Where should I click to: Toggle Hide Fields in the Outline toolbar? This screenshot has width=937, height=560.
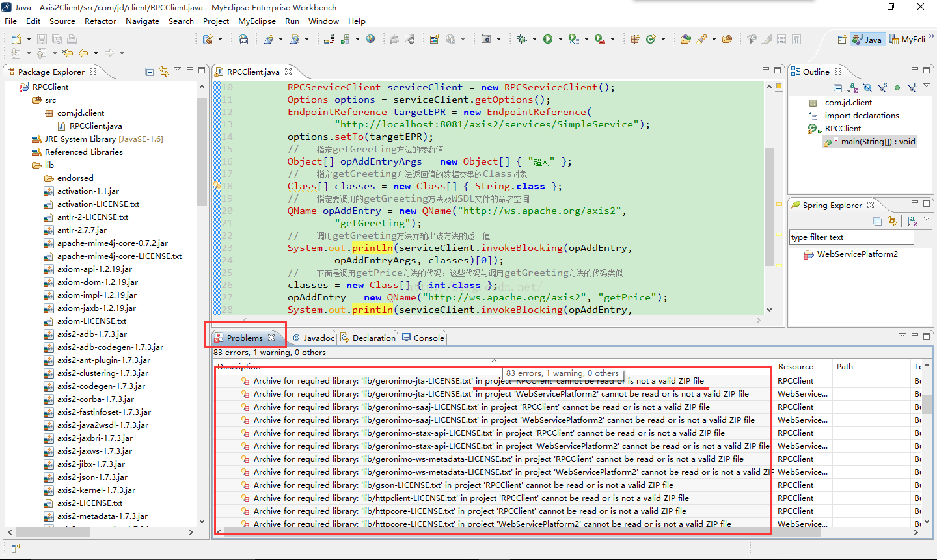click(x=868, y=87)
